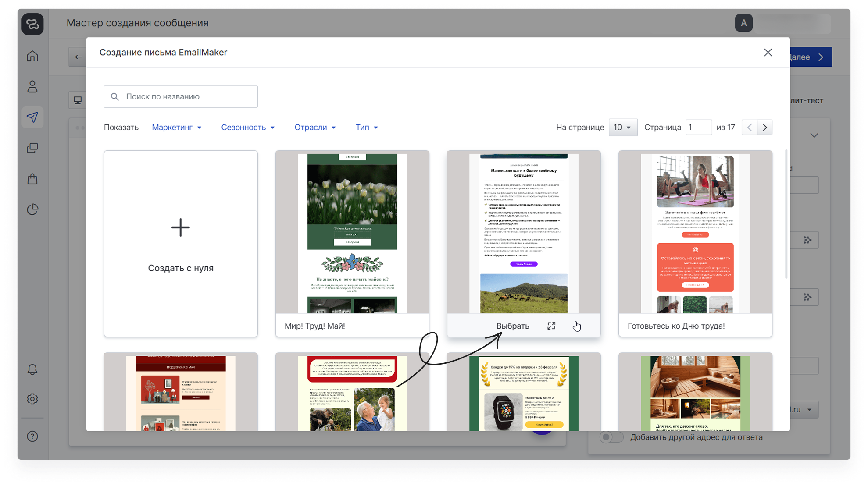Open the copy pages icon in sidebar
Viewport: 868px width, 486px height.
32,148
